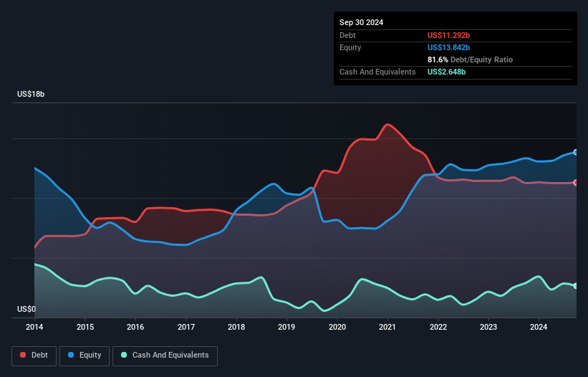The image size is (588, 377).
Task: Click the blue Equity legend dot
Action: coord(71,355)
